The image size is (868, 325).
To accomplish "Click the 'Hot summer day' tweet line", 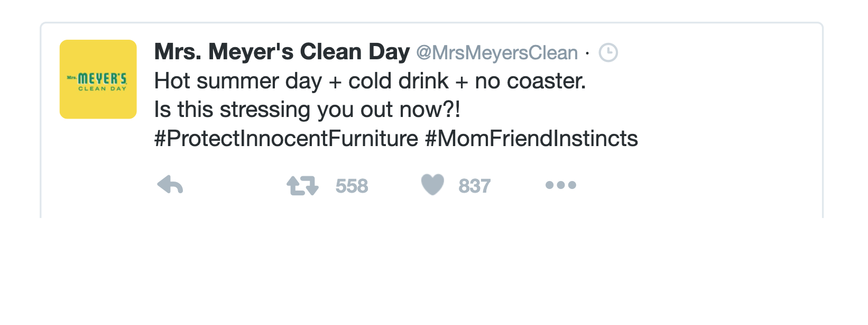I will pyautogui.click(x=370, y=81).
